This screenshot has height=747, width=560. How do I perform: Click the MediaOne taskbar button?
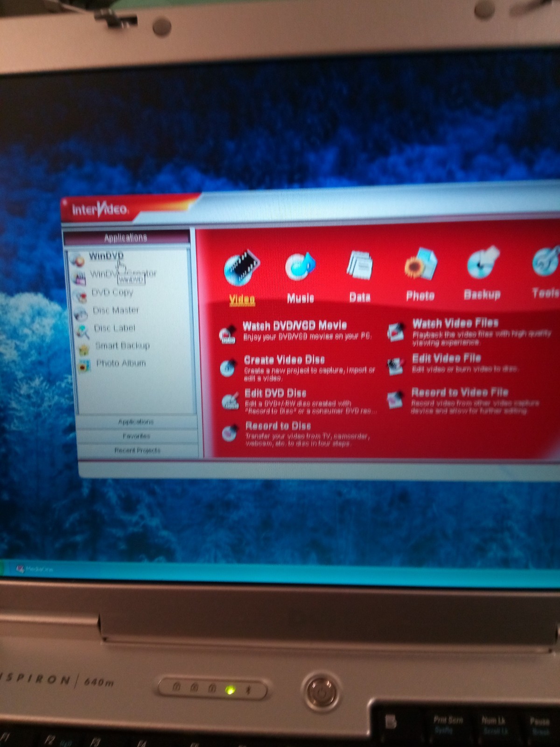pyautogui.click(x=35, y=569)
